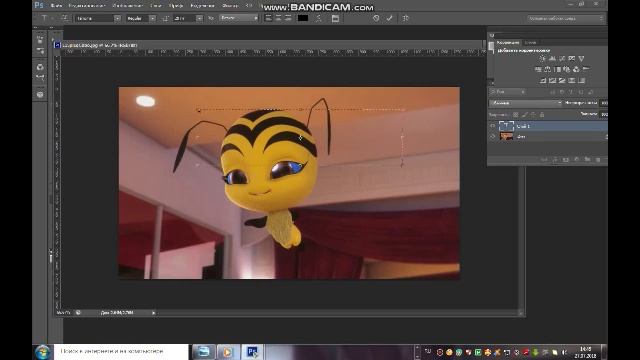Add a Levels adjustment layer
The height and width of the screenshot is (360, 640).
[552, 59]
